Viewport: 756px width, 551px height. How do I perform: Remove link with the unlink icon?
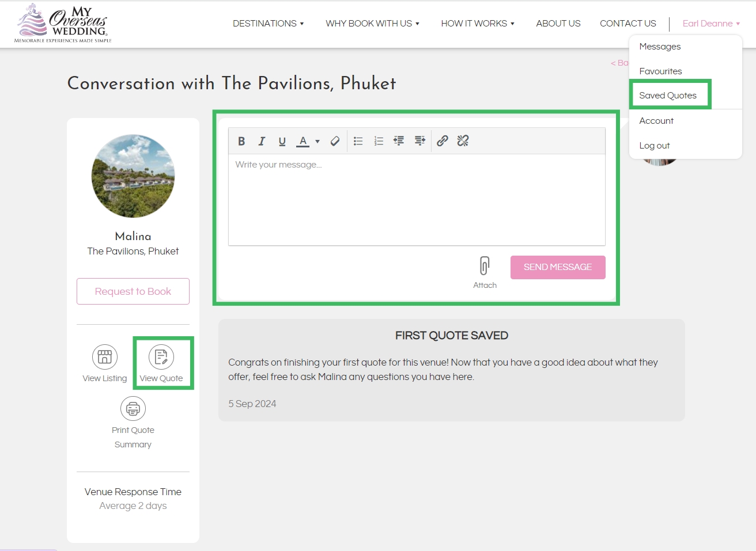(x=463, y=141)
